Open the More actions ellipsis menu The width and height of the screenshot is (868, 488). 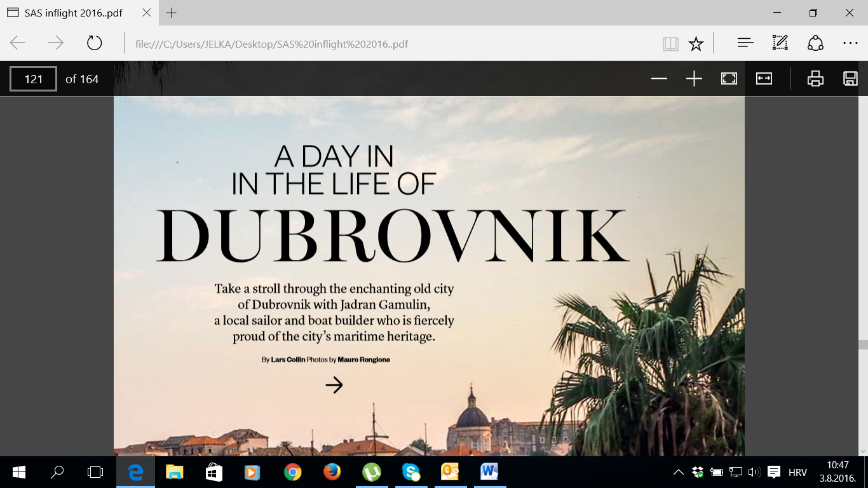point(850,43)
